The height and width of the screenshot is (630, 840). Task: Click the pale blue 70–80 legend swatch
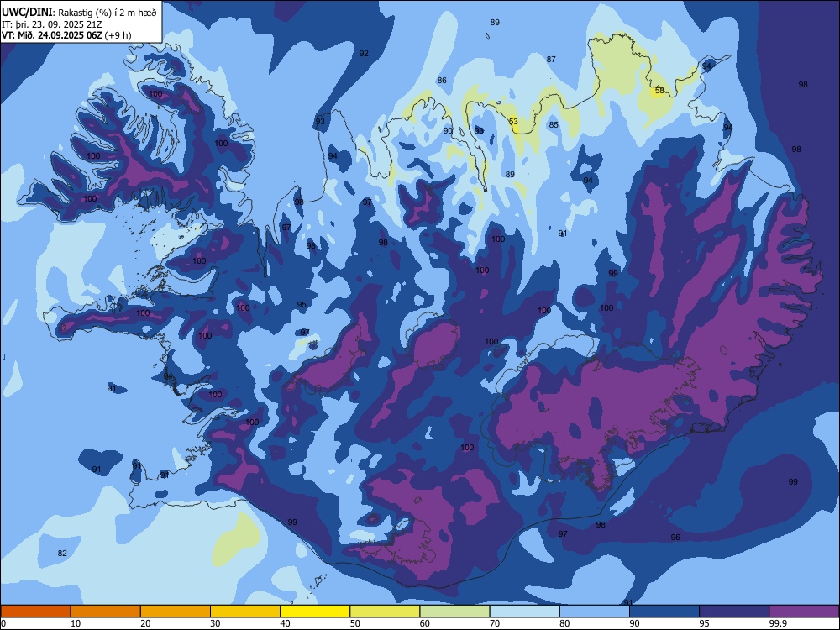pos(524,612)
